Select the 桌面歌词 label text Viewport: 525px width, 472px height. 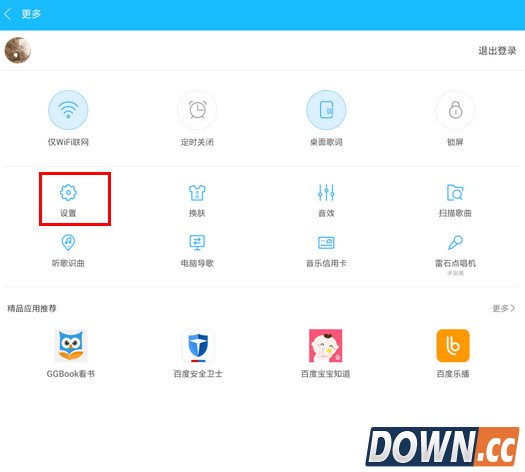click(x=326, y=142)
